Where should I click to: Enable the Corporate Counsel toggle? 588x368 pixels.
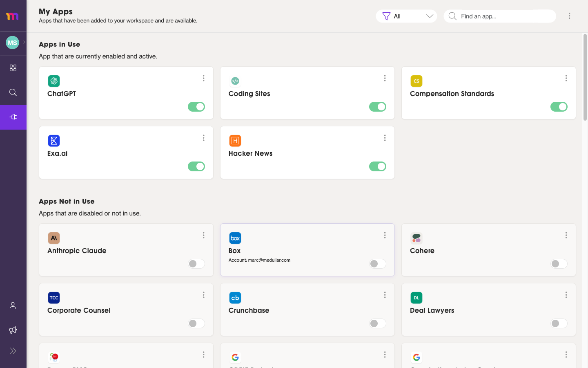(x=196, y=323)
